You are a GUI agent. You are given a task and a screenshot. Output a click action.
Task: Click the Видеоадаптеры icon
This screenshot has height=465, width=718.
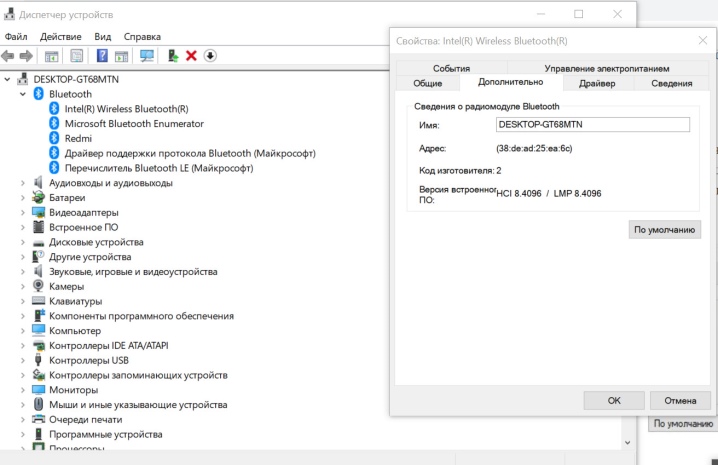coord(38,213)
